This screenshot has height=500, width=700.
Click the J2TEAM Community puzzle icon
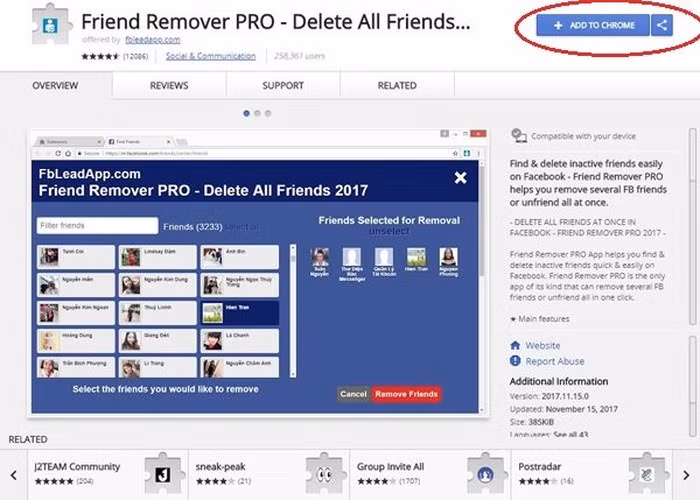[x=164, y=471]
